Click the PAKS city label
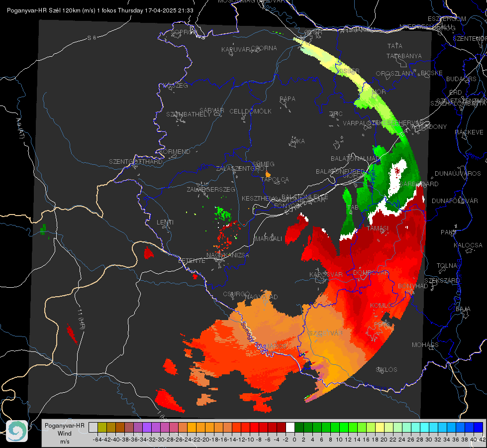The height and width of the screenshot is (448, 487). pos(449,232)
